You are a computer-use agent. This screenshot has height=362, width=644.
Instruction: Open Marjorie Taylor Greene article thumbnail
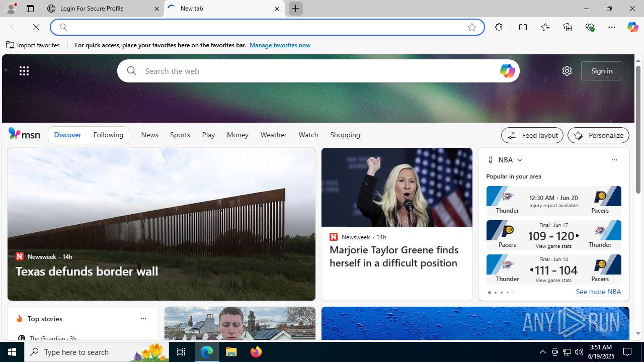pos(396,187)
